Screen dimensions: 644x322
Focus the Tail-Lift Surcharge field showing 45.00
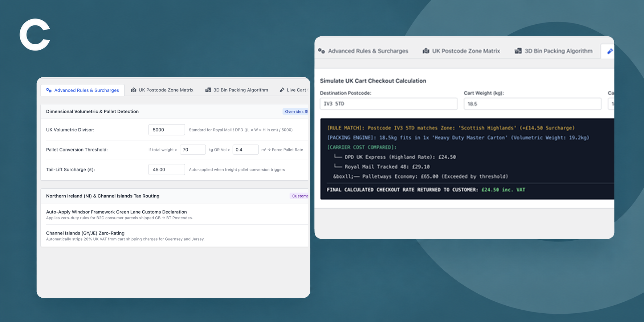(x=167, y=170)
